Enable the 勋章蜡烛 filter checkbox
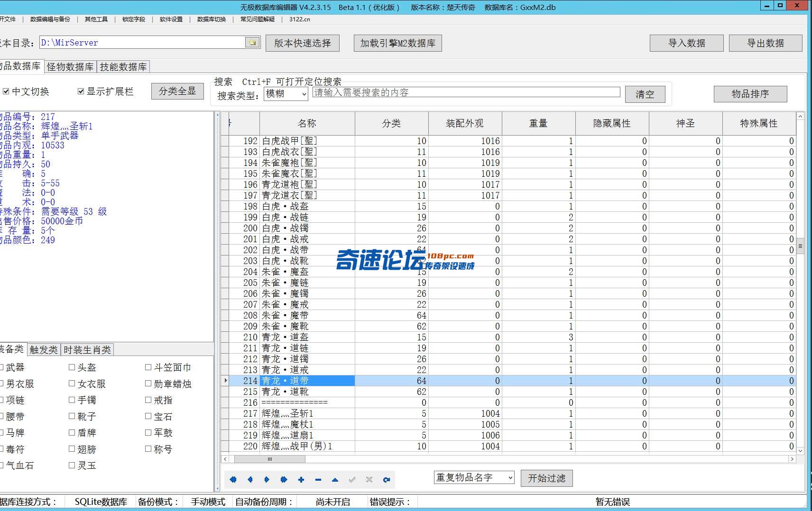This screenshot has width=812, height=511. [x=148, y=383]
